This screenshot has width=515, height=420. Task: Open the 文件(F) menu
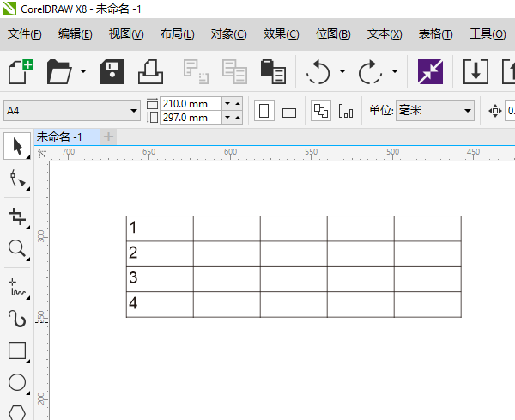click(x=25, y=33)
